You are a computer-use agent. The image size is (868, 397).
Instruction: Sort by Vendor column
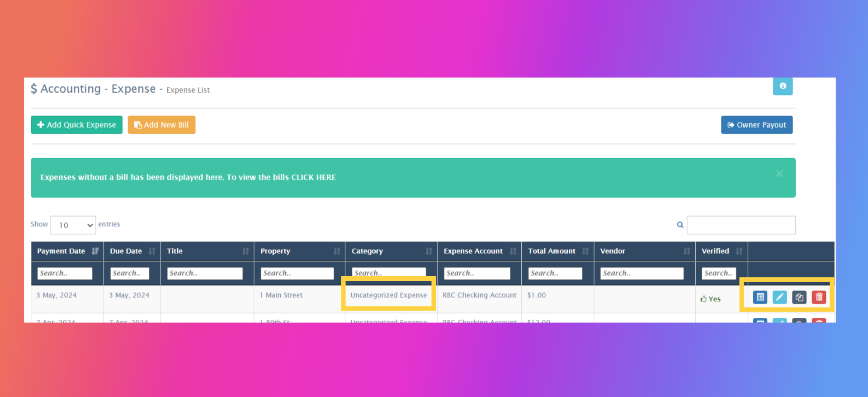pos(645,251)
